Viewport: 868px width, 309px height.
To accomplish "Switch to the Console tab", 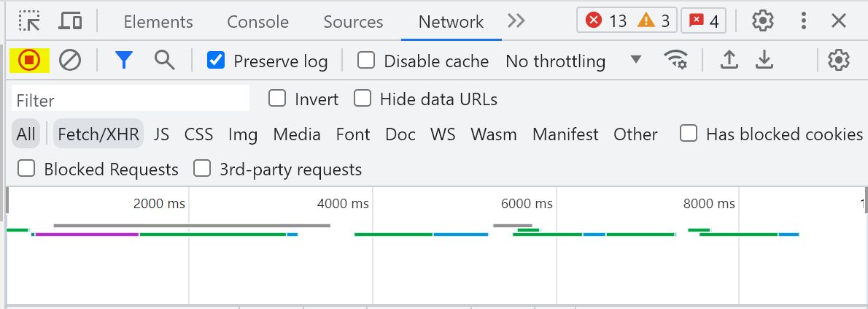I will [x=258, y=22].
